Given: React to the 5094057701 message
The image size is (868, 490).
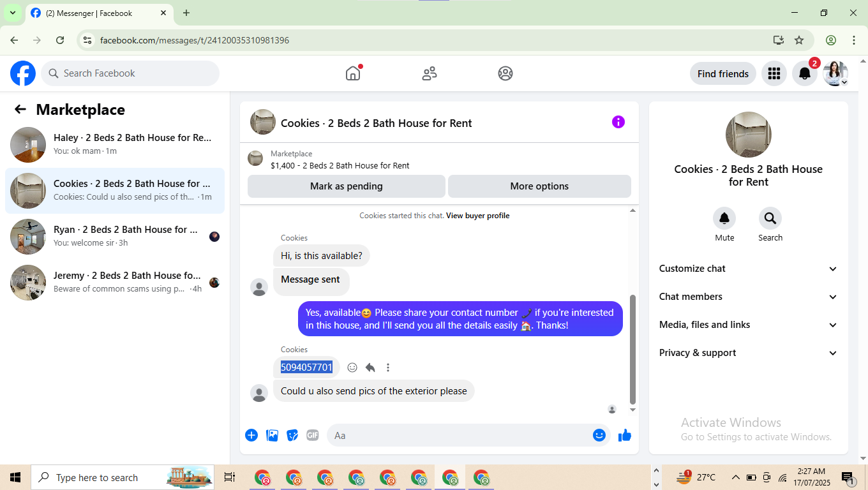Looking at the screenshot, I should point(352,367).
